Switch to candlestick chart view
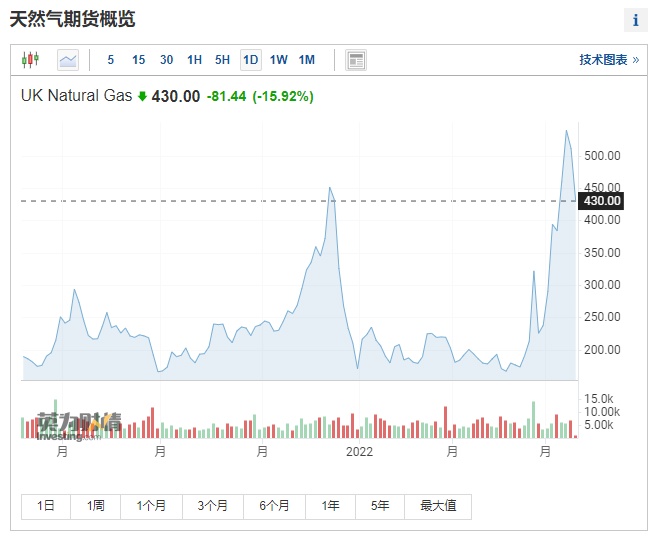This screenshot has width=658, height=536. coord(30,60)
